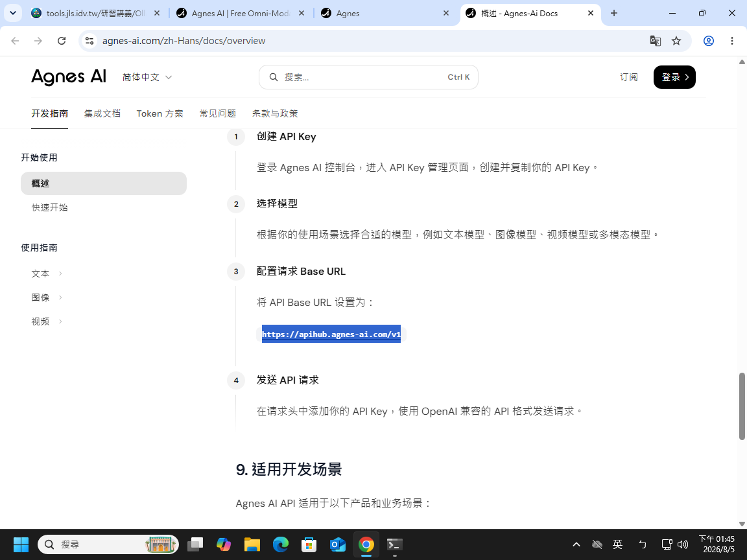
Task: Open a new browser tab
Action: (614, 14)
